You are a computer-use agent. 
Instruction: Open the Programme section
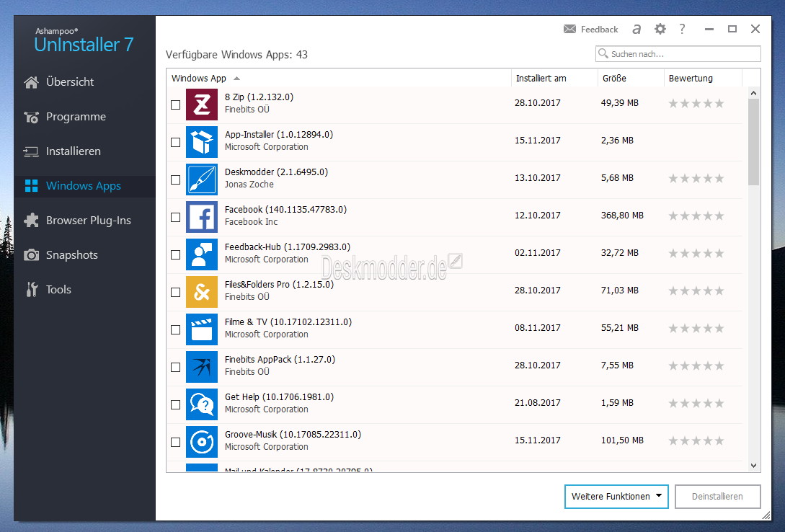[76, 117]
